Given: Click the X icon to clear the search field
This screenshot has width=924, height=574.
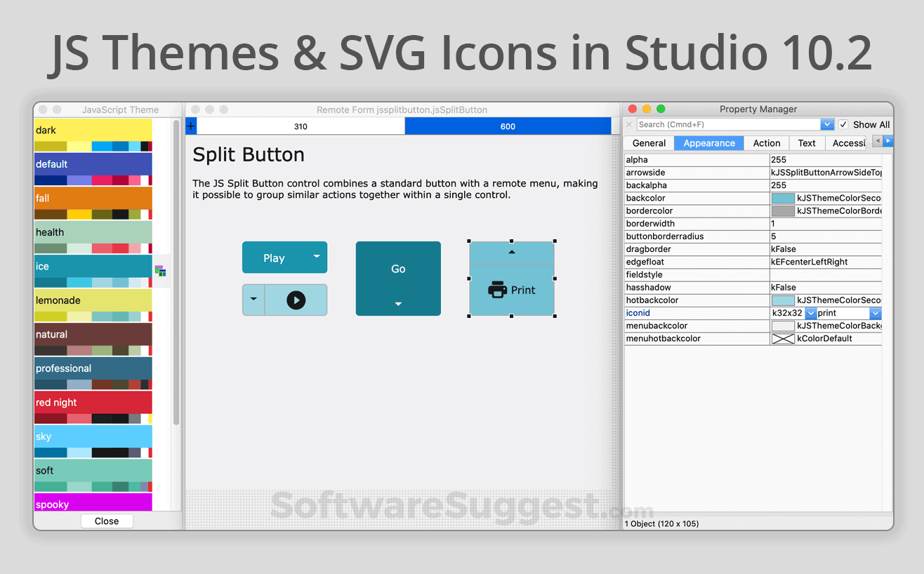Looking at the screenshot, I should point(629,124).
